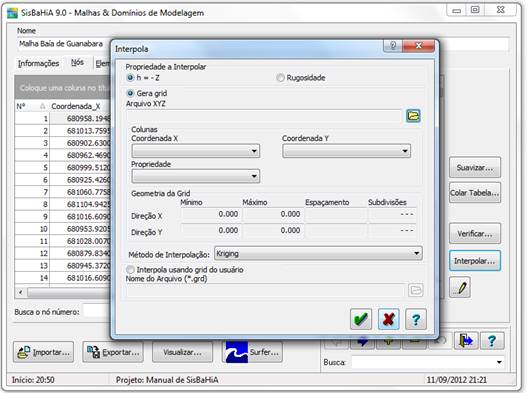Open help via dialog's blue question mark button
The image size is (527, 393).
tap(416, 319)
